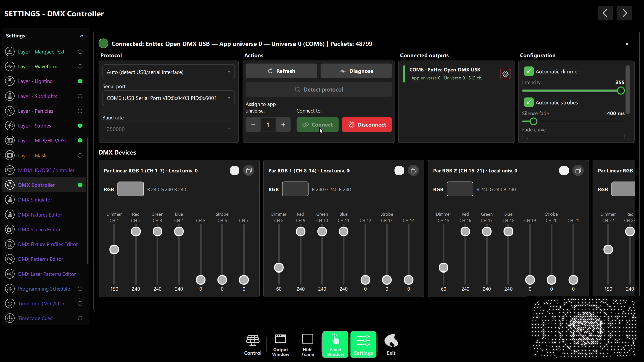
Task: Collapse the connection panel chevron
Action: pyautogui.click(x=627, y=44)
